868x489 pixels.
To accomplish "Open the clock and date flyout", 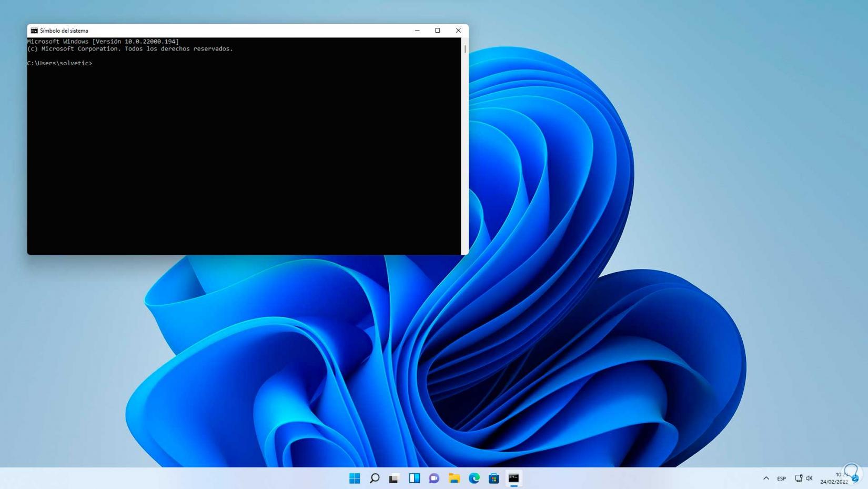I will pos(834,478).
